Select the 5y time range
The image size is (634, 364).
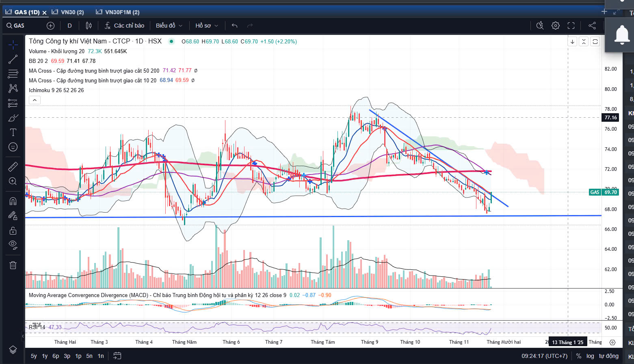[34, 356]
